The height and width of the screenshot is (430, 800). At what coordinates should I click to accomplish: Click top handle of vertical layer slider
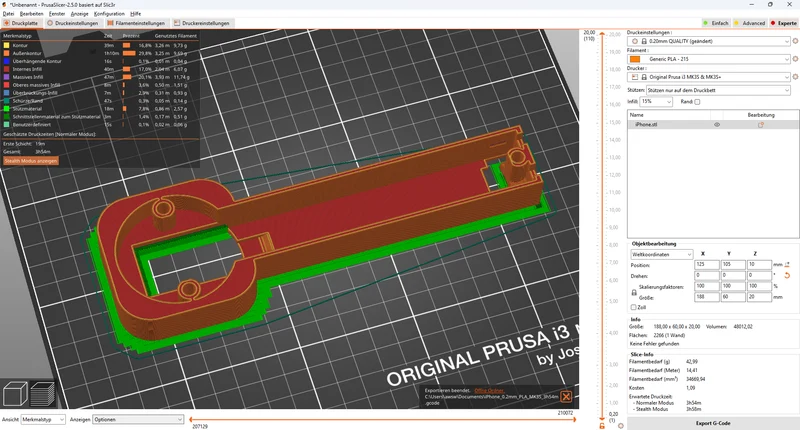[602, 33]
